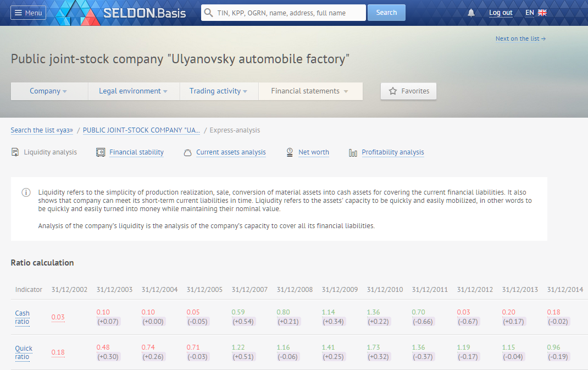This screenshot has height=370, width=588.
Task: Open the Financial stability tab
Action: click(136, 152)
